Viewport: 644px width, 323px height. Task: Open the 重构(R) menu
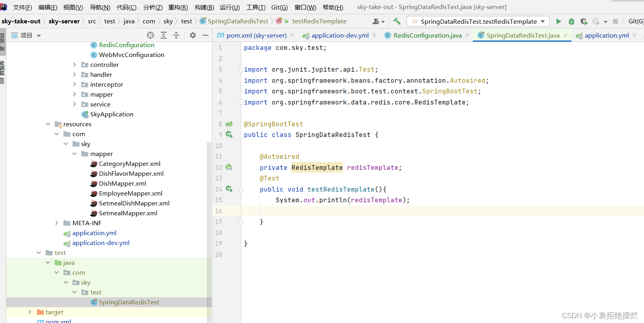pyautogui.click(x=178, y=7)
